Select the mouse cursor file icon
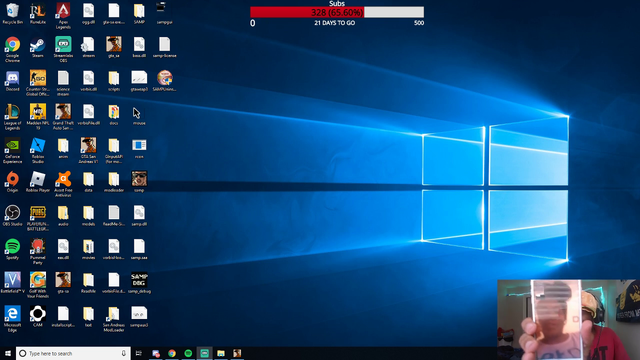This screenshot has width=640, height=360. pos(139,116)
